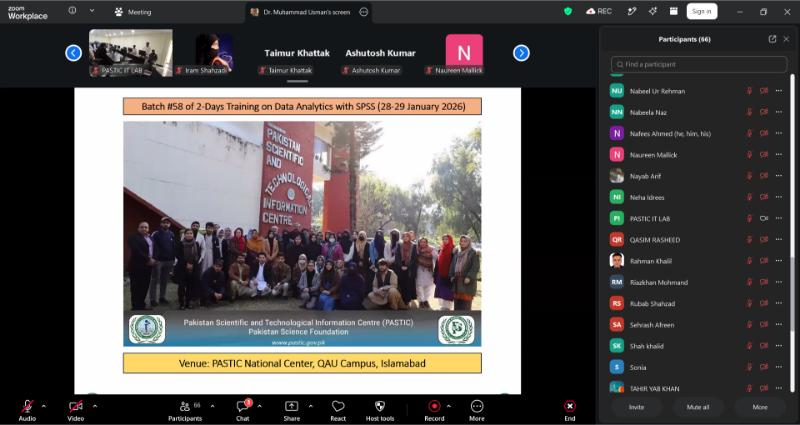The width and height of the screenshot is (800, 425).
Task: Click the Record button icon
Action: pyautogui.click(x=434, y=406)
